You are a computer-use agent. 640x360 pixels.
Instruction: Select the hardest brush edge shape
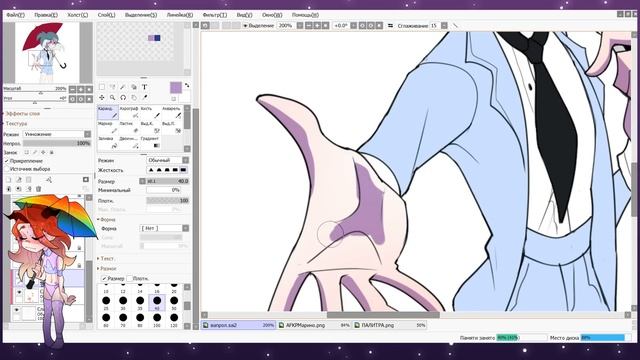pyautogui.click(x=183, y=170)
